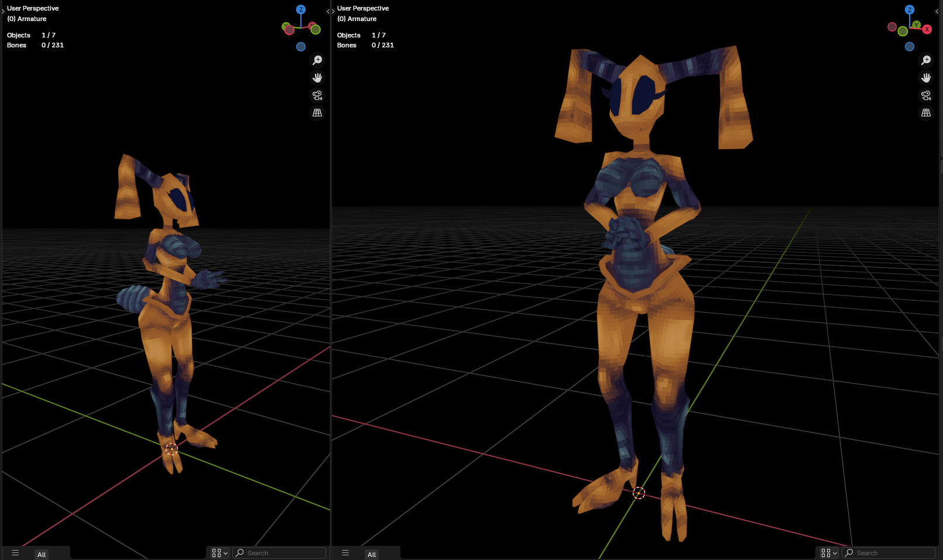Click the blue Z axis in right gizmo

click(x=910, y=10)
